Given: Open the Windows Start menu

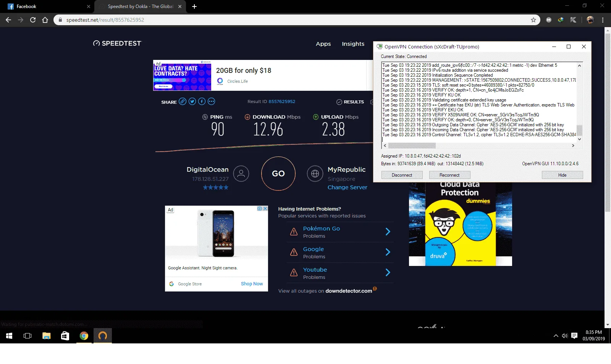Looking at the screenshot, I should [x=9, y=336].
